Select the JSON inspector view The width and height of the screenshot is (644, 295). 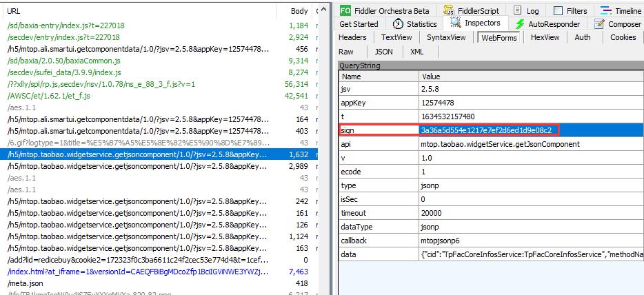tap(383, 52)
